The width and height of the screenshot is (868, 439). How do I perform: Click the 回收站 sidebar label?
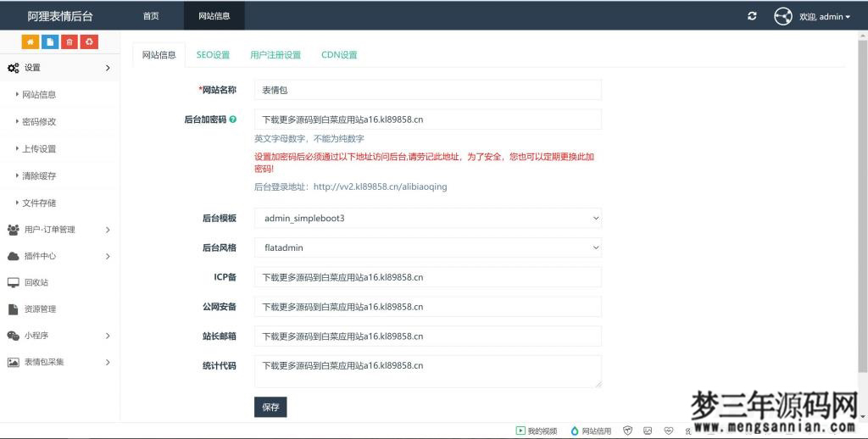point(36,282)
